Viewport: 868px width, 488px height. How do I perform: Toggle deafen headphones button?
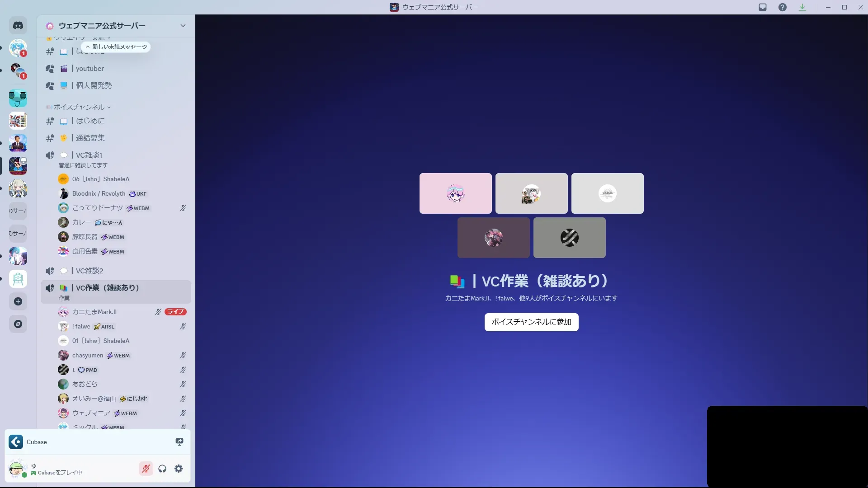162,469
